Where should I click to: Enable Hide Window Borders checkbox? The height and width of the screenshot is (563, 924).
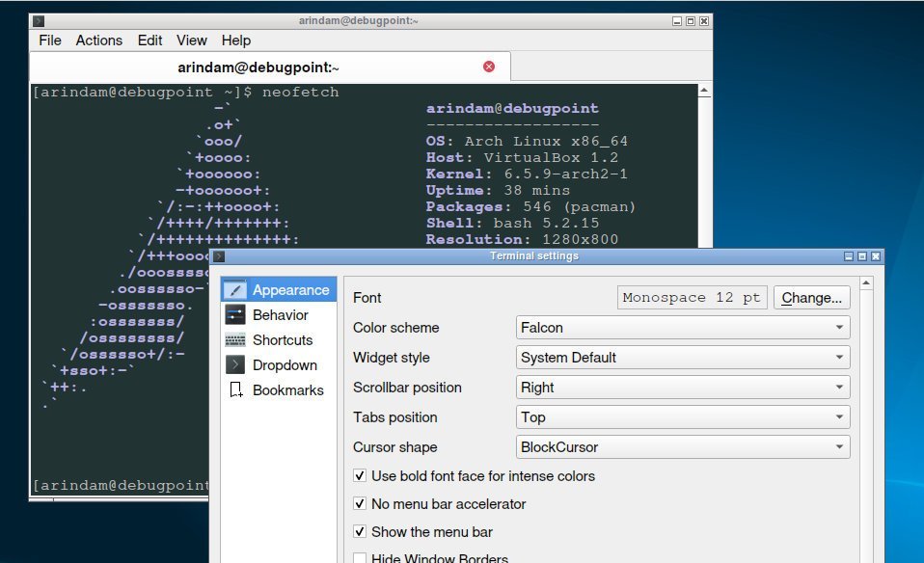point(360,558)
